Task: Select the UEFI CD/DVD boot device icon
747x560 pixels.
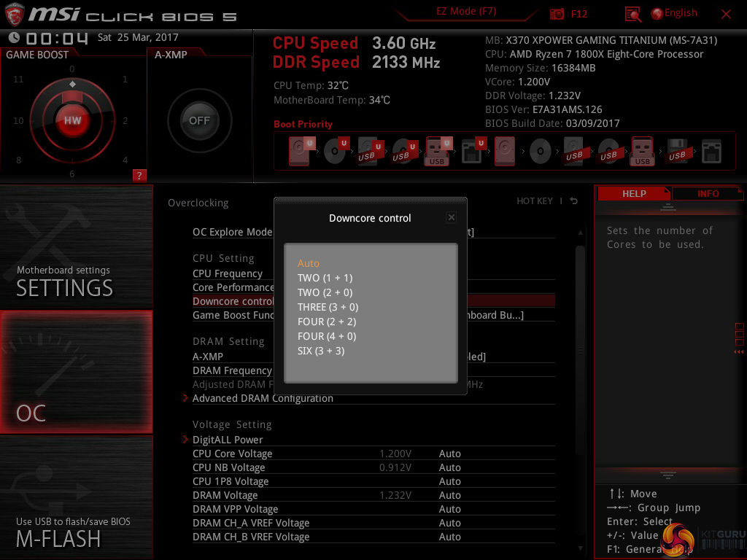Action: (336, 151)
